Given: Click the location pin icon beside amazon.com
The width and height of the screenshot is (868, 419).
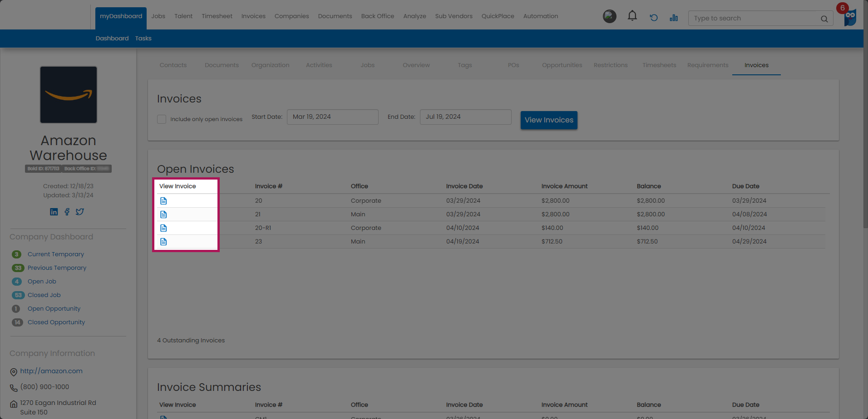Looking at the screenshot, I should [14, 372].
